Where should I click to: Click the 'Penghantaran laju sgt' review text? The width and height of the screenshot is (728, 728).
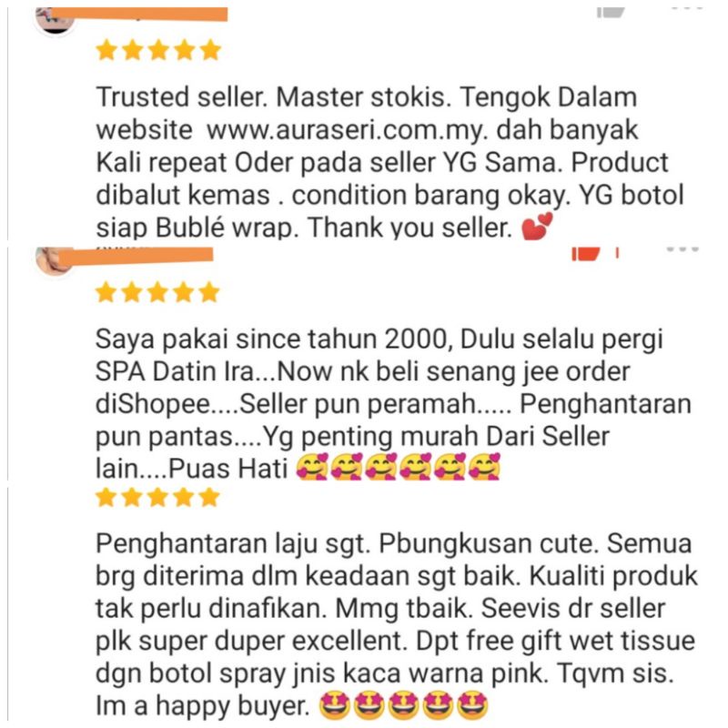(x=397, y=625)
